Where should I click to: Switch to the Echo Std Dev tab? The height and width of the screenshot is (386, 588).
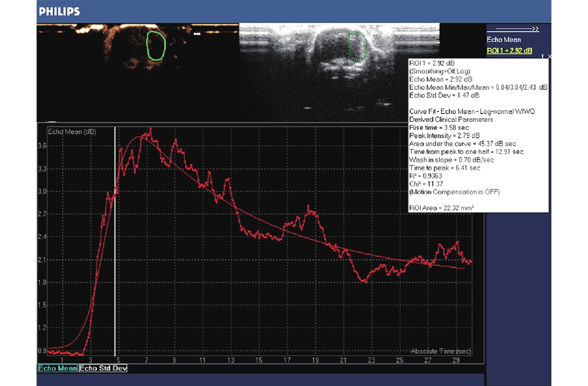pos(103,368)
